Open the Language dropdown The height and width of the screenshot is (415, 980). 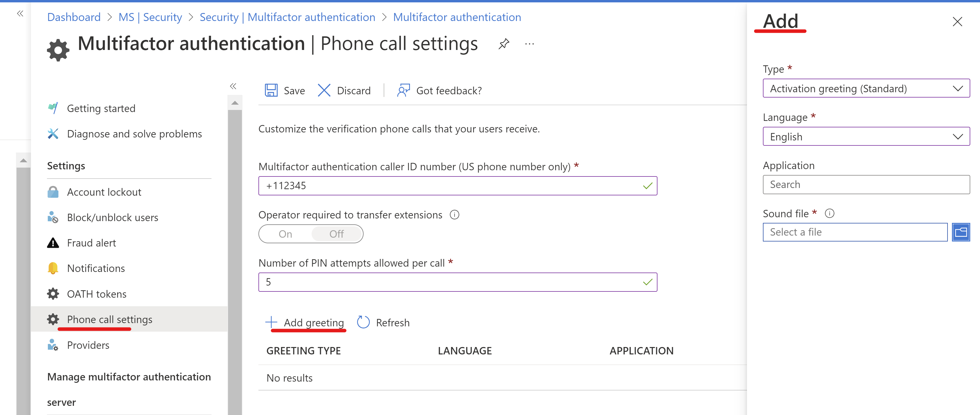click(866, 136)
